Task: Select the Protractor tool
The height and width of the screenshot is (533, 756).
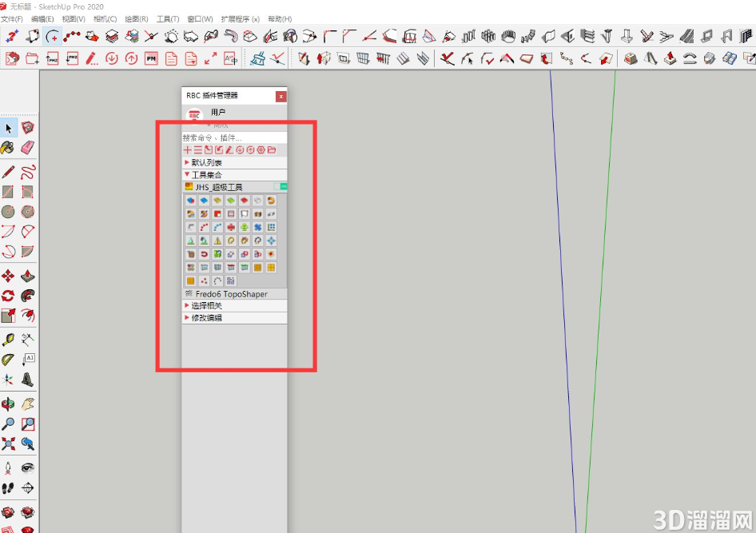Action: tap(8, 360)
